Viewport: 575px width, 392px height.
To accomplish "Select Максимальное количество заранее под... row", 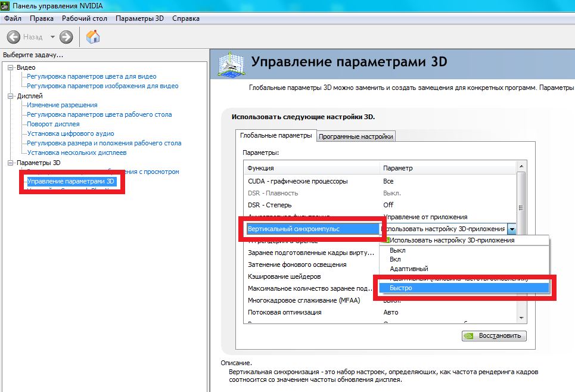I will 310,288.
